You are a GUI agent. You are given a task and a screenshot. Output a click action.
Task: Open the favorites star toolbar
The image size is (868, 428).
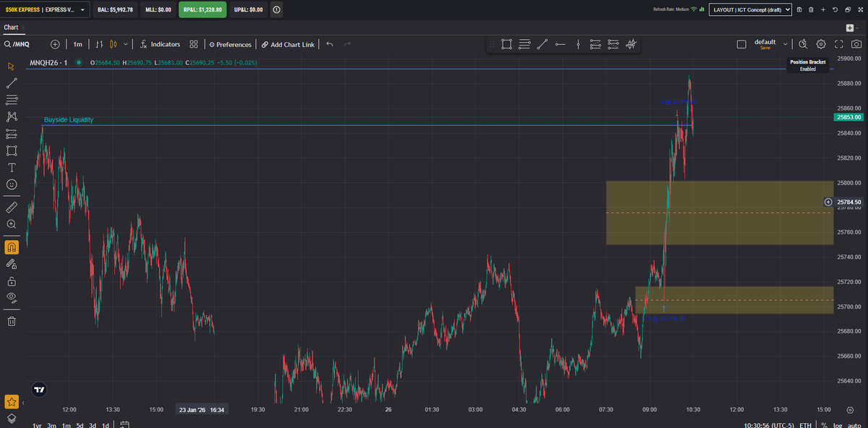click(11, 401)
